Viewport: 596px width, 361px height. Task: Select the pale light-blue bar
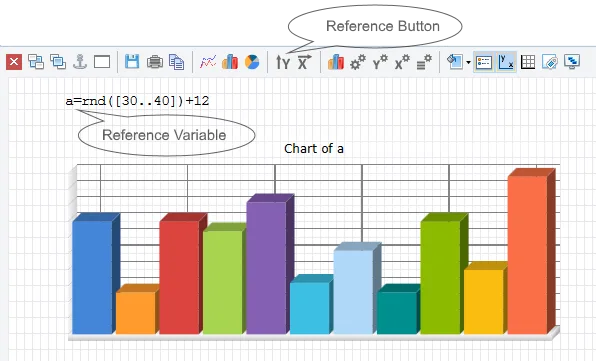(353, 292)
